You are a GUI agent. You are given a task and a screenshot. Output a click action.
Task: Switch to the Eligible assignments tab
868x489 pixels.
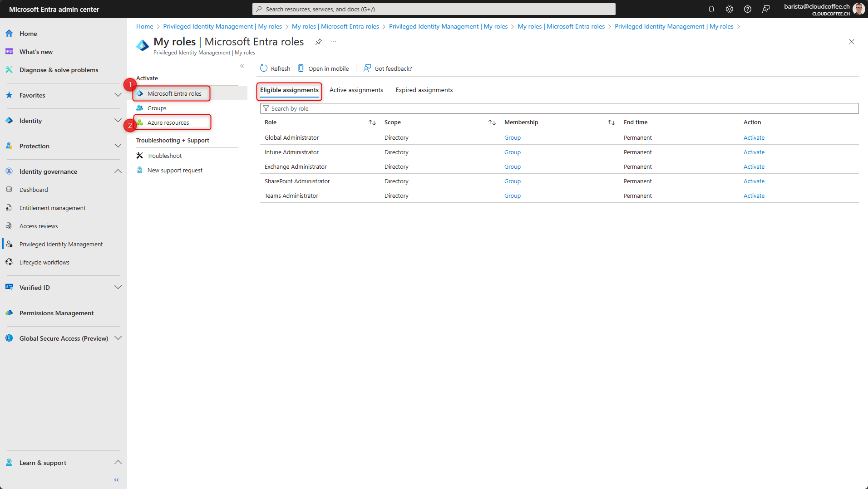(x=289, y=90)
